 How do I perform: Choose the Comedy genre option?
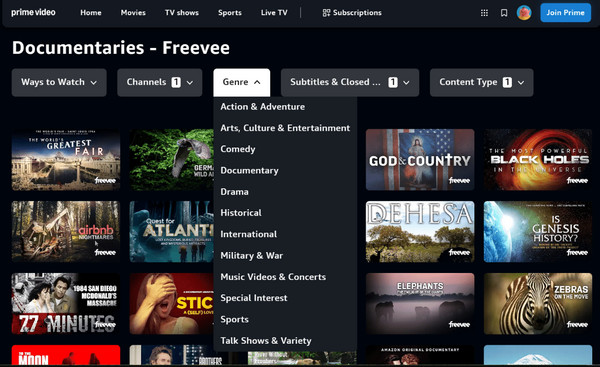(x=238, y=149)
